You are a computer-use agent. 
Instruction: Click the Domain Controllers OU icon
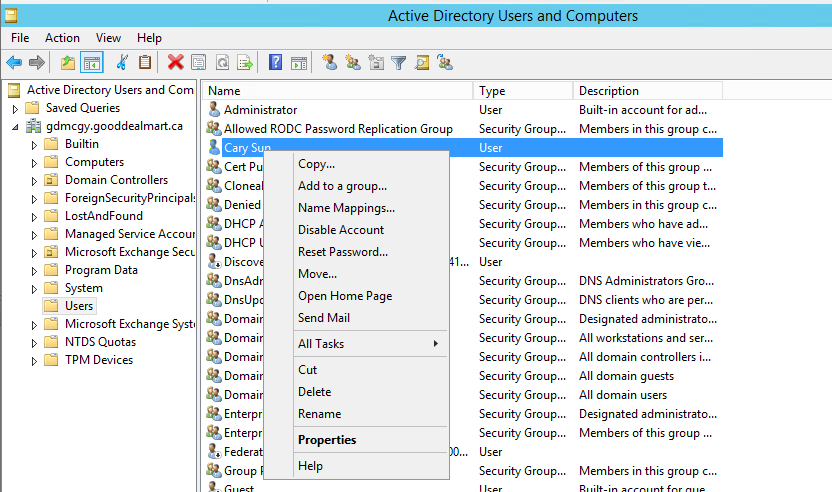coord(51,180)
